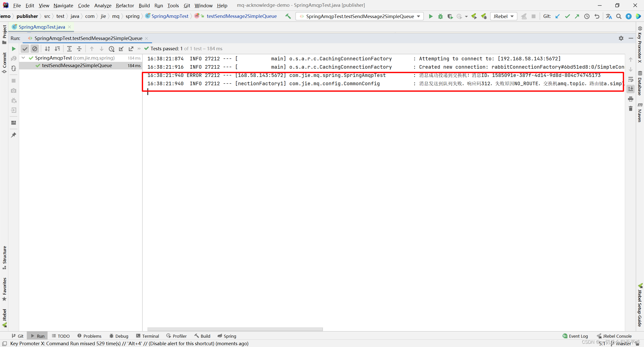Hide the Run tool window
644x347 pixels.
(631, 38)
